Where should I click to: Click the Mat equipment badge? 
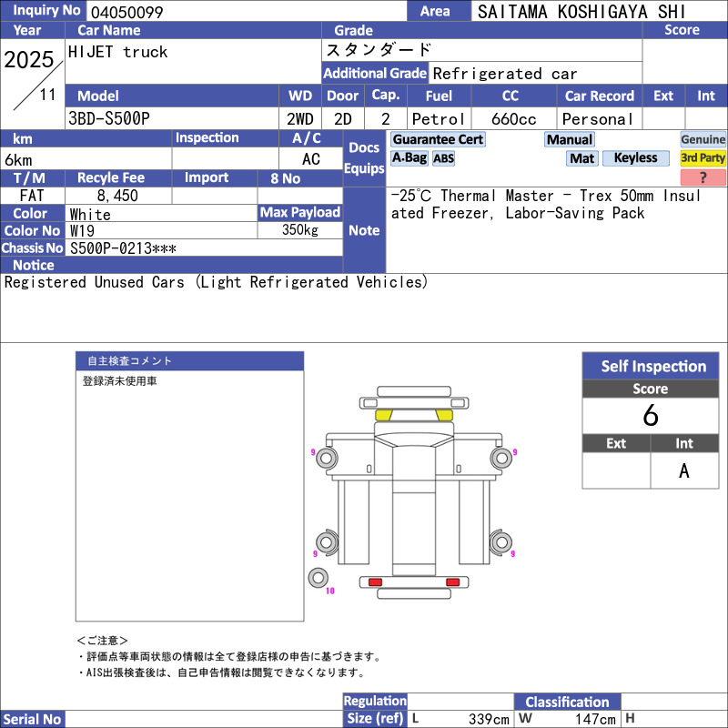tap(582, 158)
